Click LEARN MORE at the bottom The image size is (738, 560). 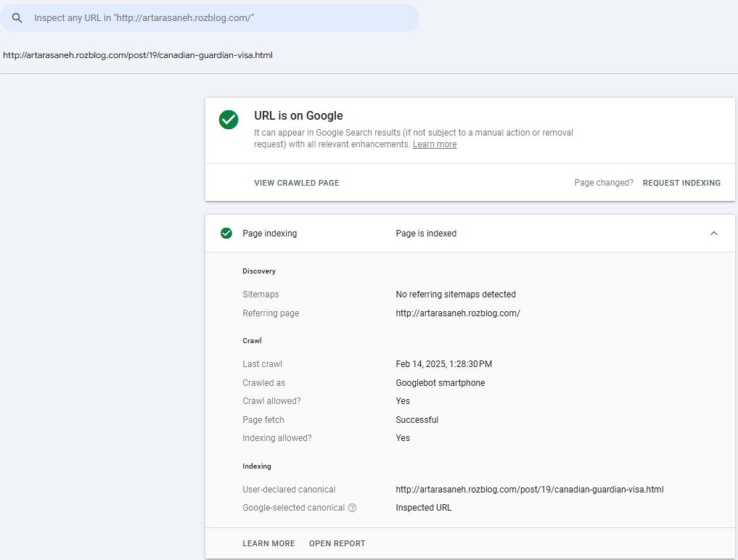click(268, 543)
